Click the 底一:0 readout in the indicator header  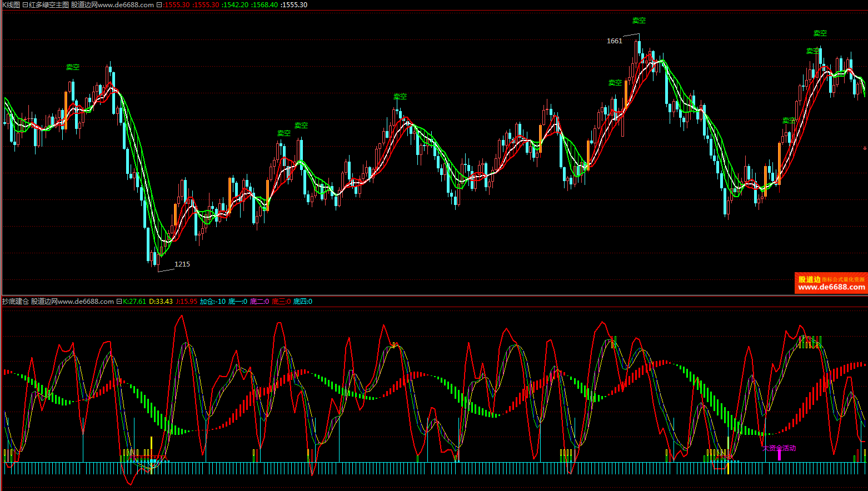coord(238,302)
